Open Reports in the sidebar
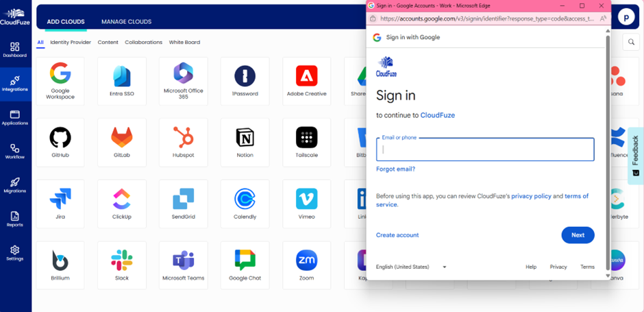 (15, 219)
